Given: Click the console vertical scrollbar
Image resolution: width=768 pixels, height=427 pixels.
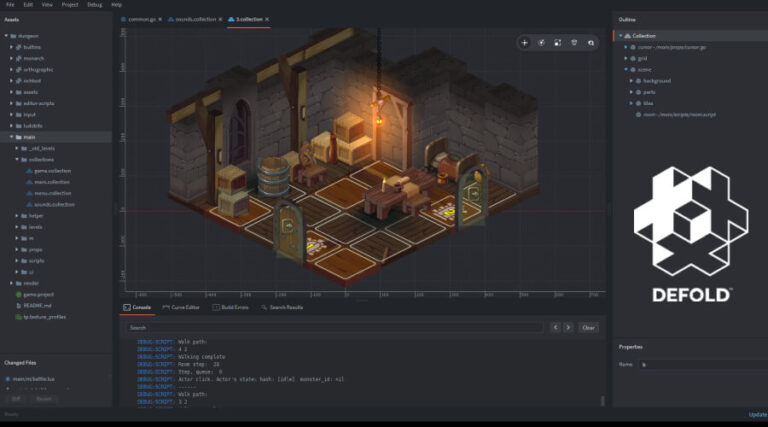Looking at the screenshot, I should point(602,401).
